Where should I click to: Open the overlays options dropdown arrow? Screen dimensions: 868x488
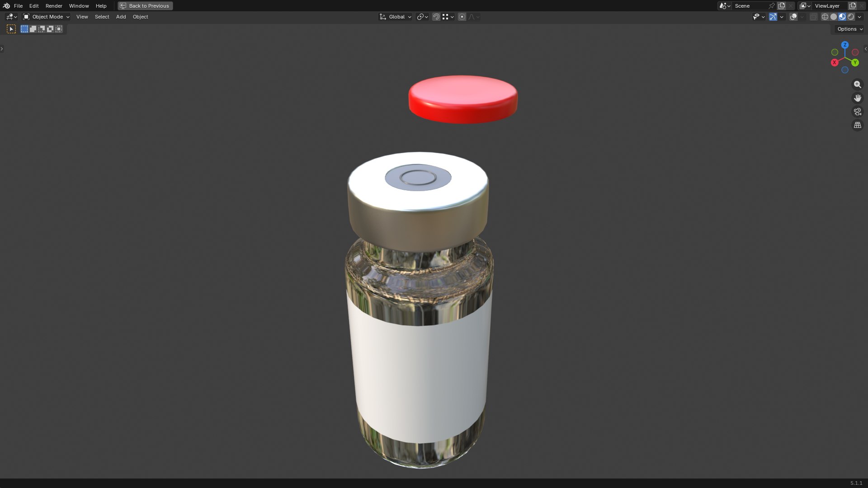click(802, 17)
